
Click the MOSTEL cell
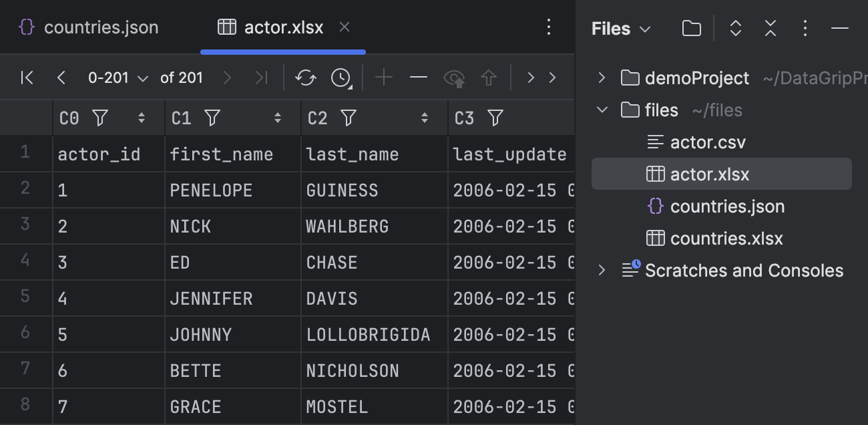coord(375,407)
